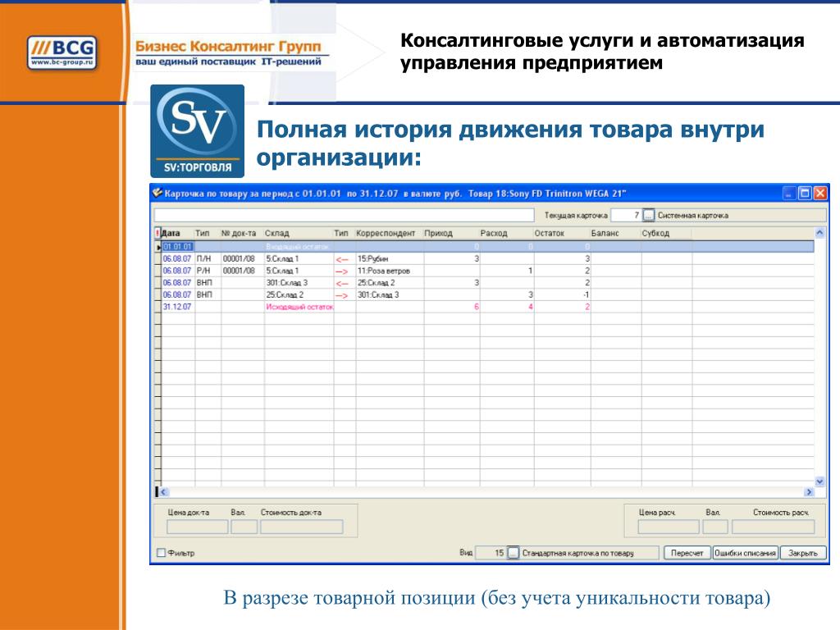
Task: Click scroll down arrow of table
Action: pos(819,481)
